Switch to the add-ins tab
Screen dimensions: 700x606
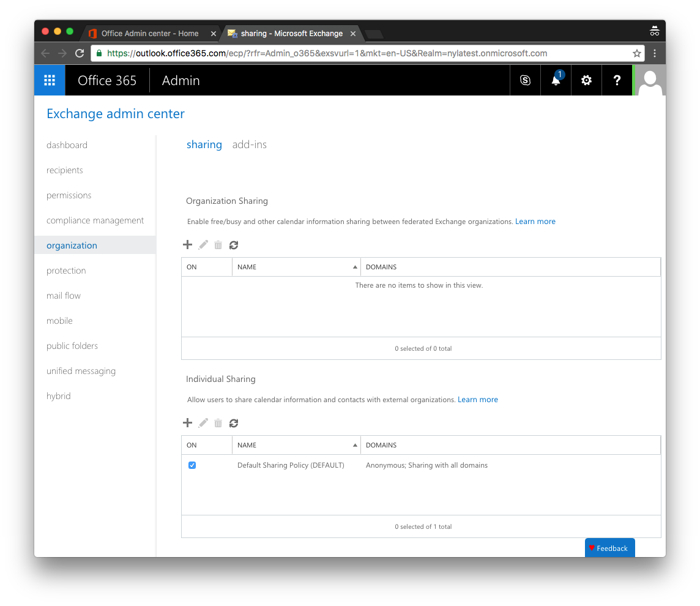(249, 144)
